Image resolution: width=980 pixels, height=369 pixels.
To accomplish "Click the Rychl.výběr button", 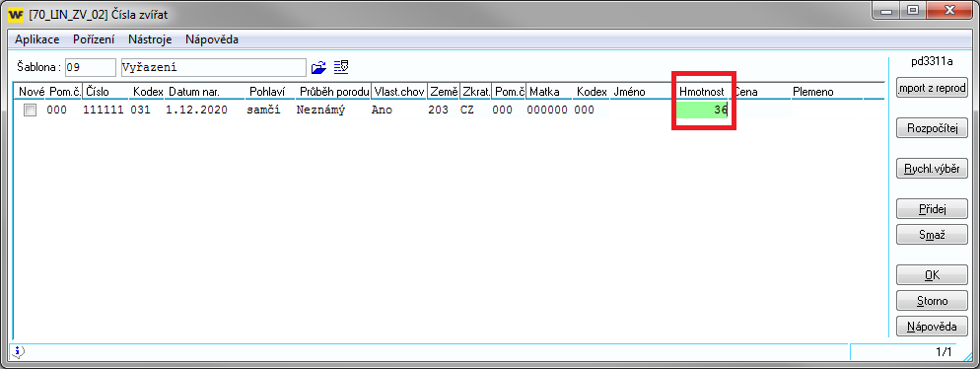I will point(932,169).
